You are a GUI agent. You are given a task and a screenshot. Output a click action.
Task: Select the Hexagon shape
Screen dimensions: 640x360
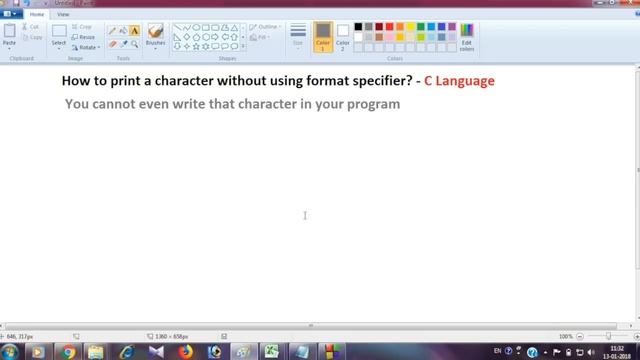(206, 37)
